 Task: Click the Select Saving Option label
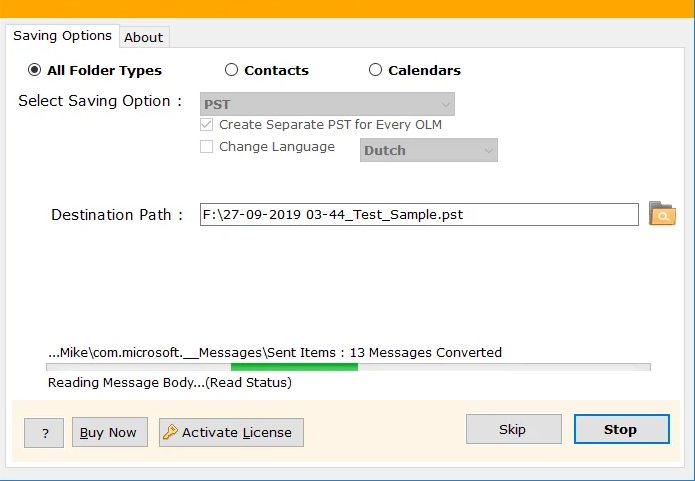pyautogui.click(x=100, y=101)
